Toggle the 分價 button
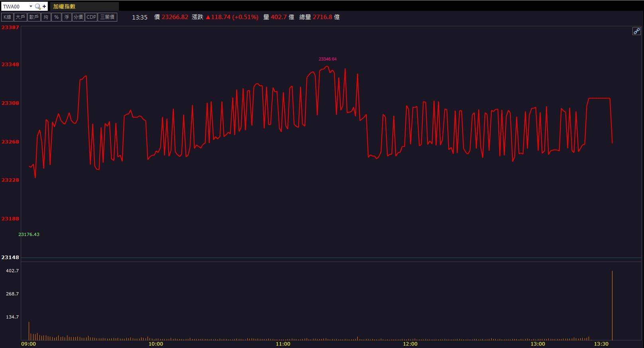This screenshot has width=644, height=348. pyautogui.click(x=78, y=17)
